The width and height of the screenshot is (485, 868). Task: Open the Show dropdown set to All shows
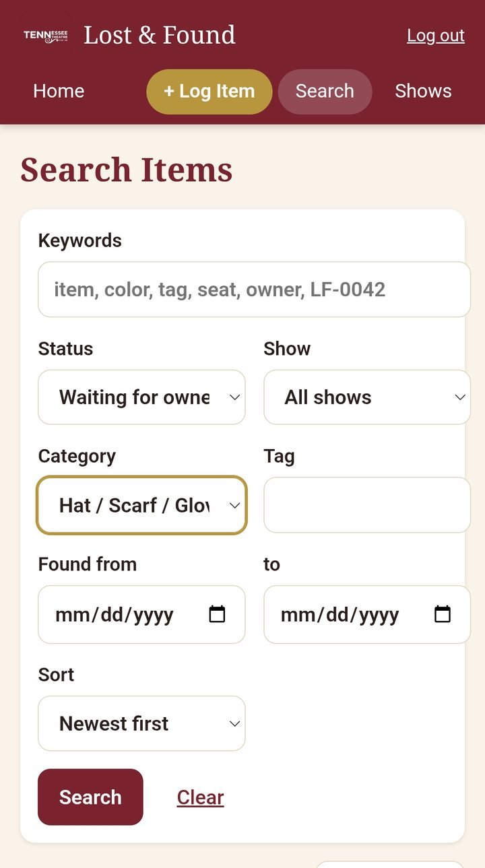point(367,397)
